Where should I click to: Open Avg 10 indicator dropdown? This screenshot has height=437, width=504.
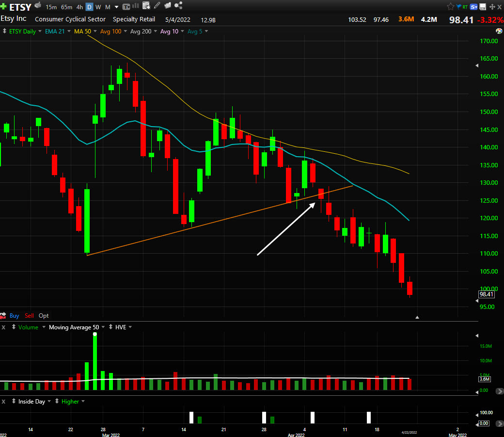pyautogui.click(x=182, y=31)
